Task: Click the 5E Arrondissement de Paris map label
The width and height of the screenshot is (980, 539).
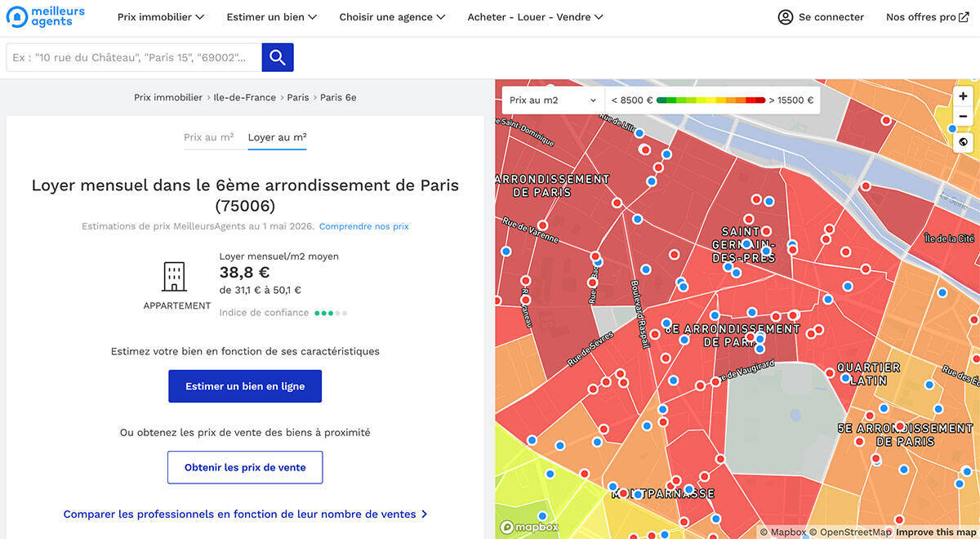Action: point(906,434)
